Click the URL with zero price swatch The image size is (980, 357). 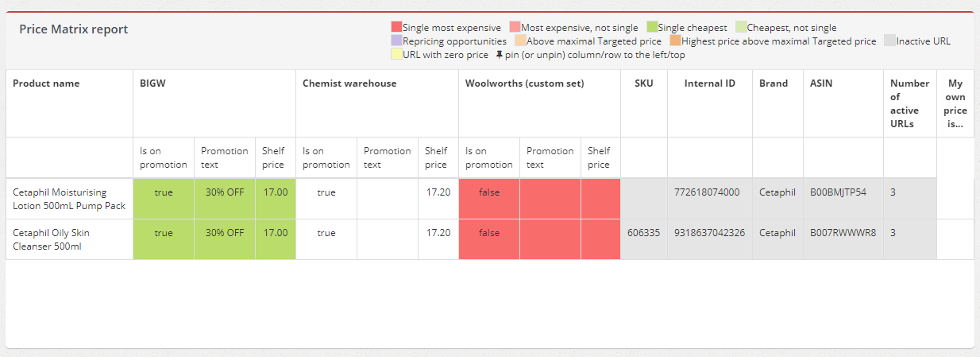coord(396,55)
